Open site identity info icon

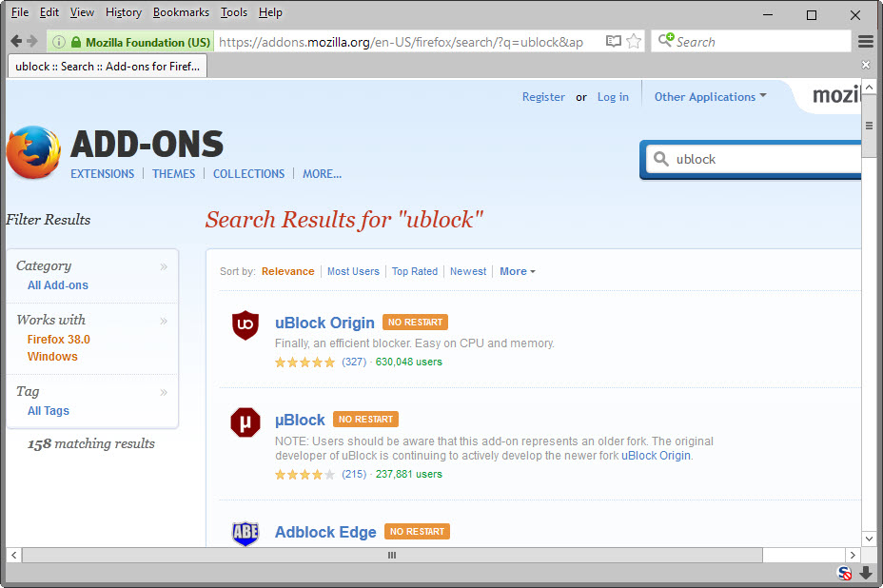(x=59, y=42)
